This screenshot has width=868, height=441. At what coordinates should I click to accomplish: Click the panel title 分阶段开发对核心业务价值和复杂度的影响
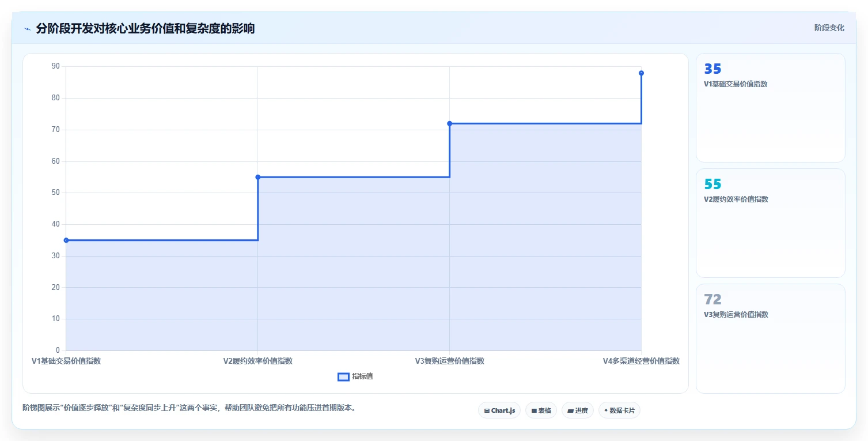[145, 28]
